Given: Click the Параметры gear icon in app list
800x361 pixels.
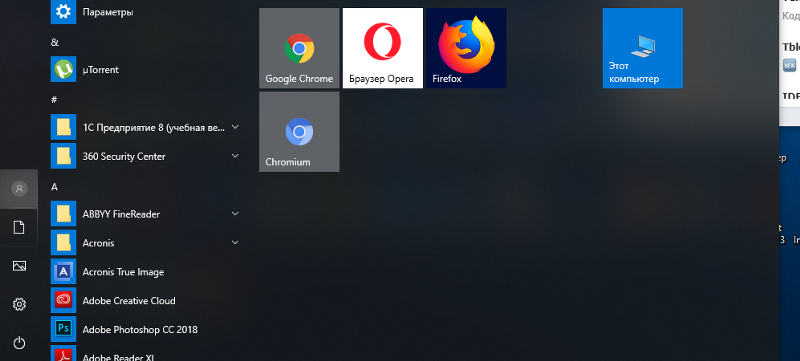Looking at the screenshot, I should pyautogui.click(x=63, y=12).
